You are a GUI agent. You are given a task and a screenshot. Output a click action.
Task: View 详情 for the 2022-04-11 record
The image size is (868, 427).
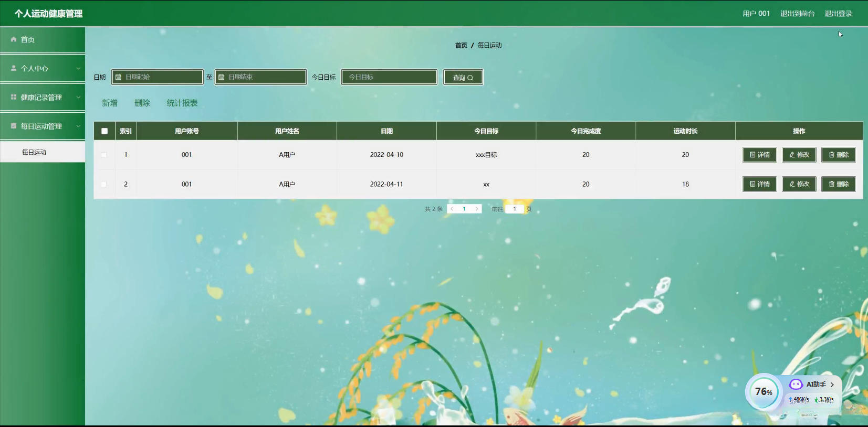coord(760,184)
